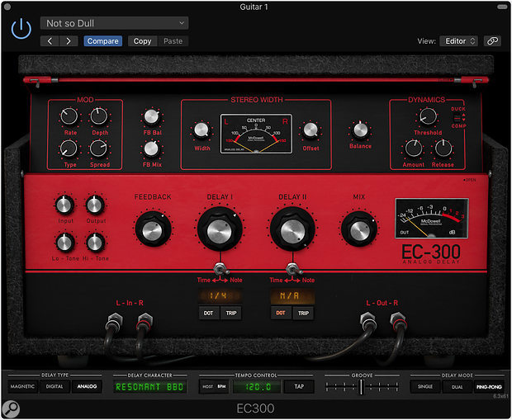This screenshot has height=420, width=512.
Task: Toggle the Host/BPM tempo switch
Action: click(214, 387)
